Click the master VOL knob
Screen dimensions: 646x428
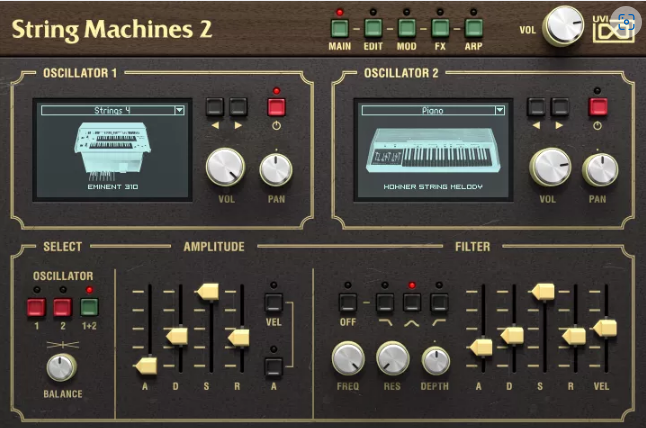(x=563, y=26)
